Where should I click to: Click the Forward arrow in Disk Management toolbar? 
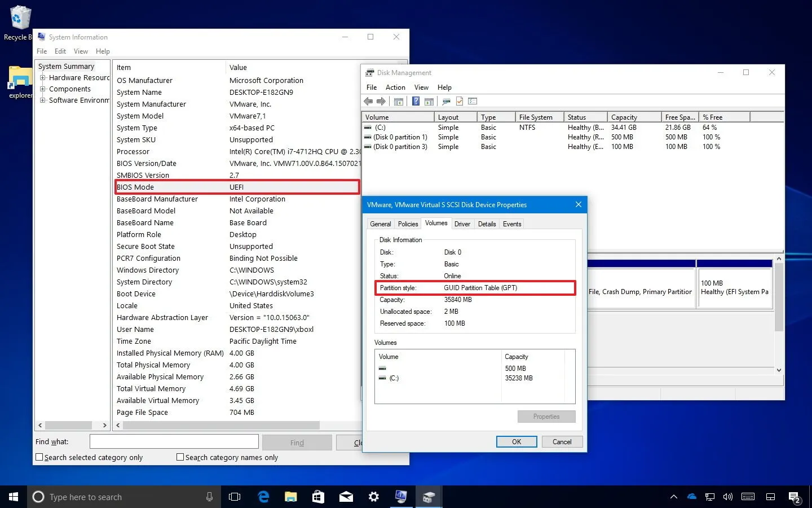click(x=382, y=101)
